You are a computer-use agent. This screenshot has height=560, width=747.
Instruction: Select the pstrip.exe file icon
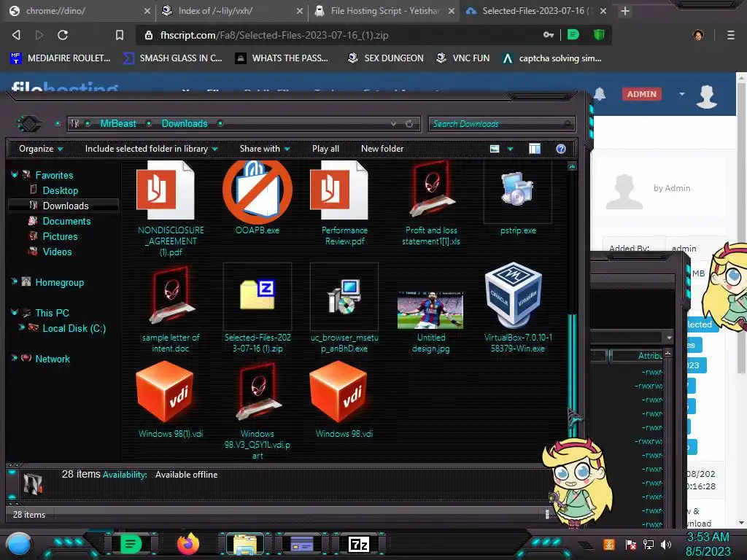click(x=517, y=189)
